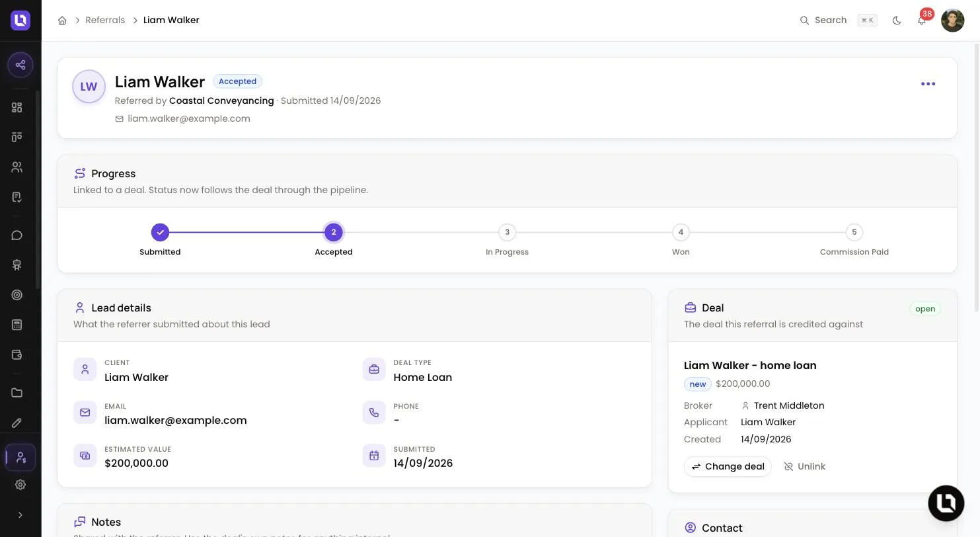Click broker name Trent Middleton

point(789,406)
